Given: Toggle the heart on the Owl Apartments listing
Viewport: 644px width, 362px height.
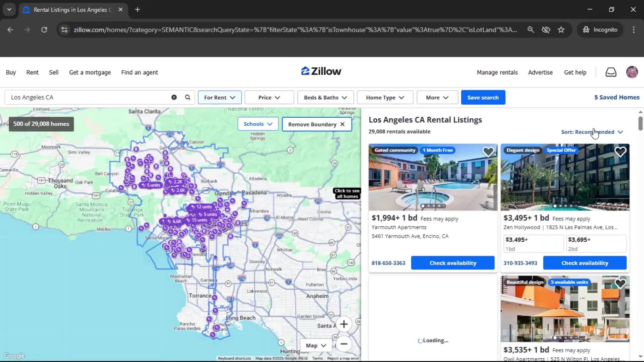Looking at the screenshot, I should [x=620, y=284].
